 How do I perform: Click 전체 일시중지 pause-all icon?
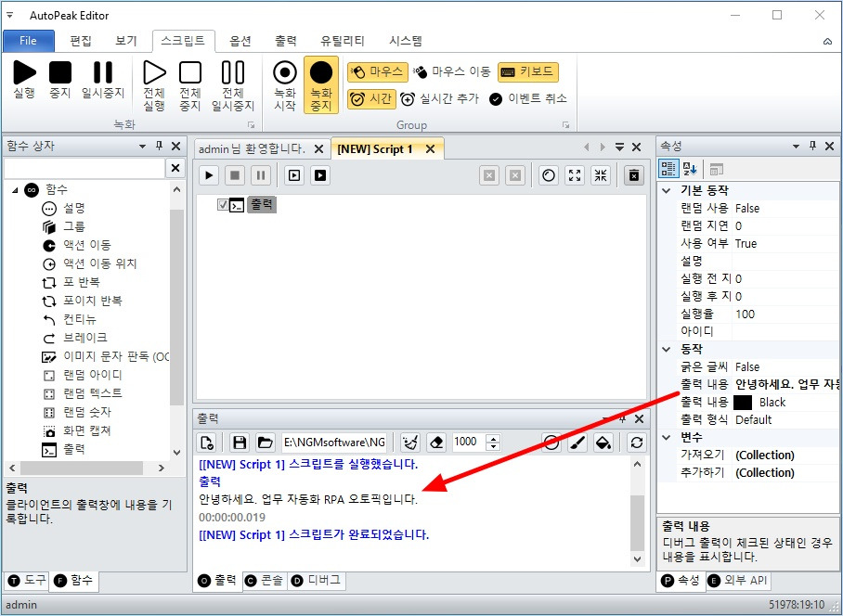(x=233, y=84)
